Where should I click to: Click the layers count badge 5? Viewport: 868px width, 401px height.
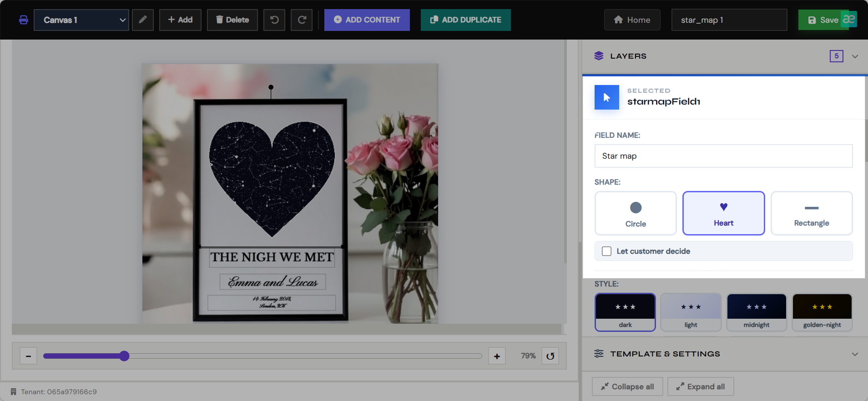837,56
